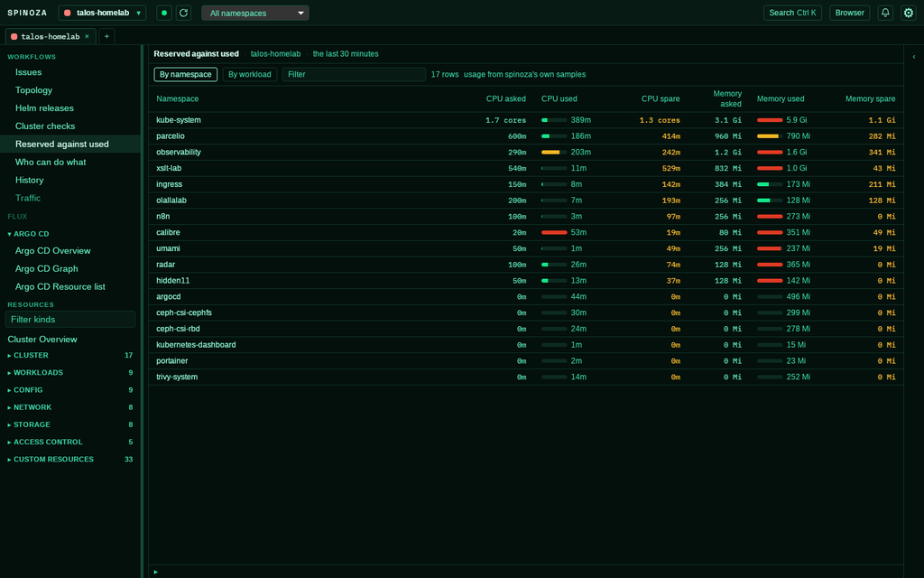Open the Search Ctrl K button

click(x=792, y=13)
